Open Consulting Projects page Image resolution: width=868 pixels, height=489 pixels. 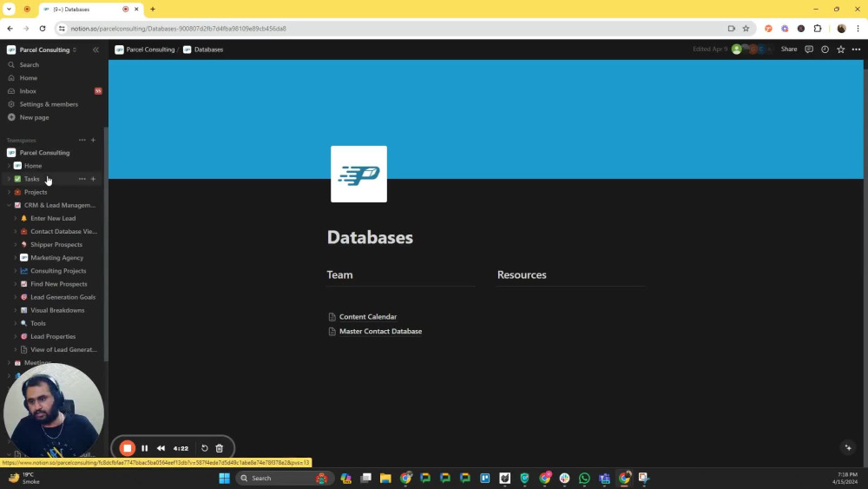[x=58, y=271]
